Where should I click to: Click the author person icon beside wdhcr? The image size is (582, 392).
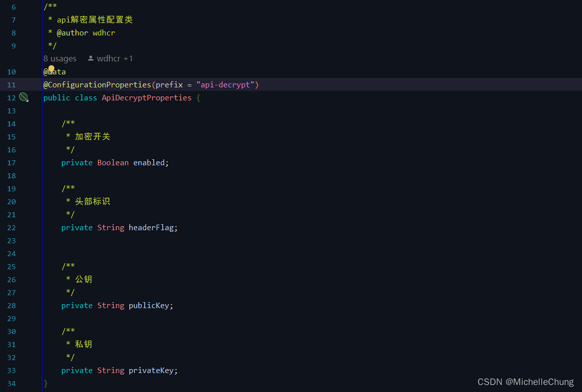point(90,58)
